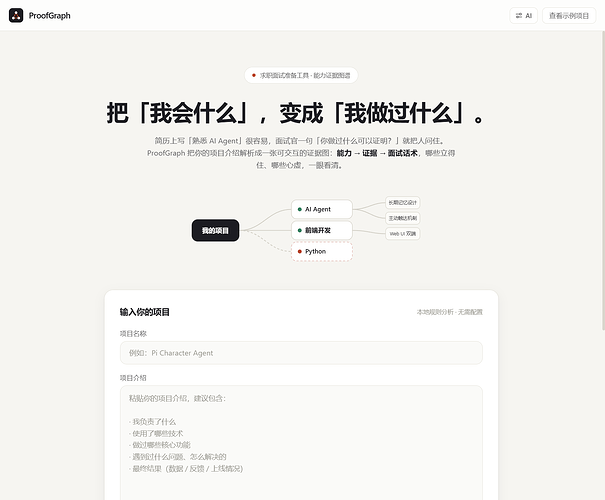Click the green dot on AI Agent node
605x500 pixels.
299,209
